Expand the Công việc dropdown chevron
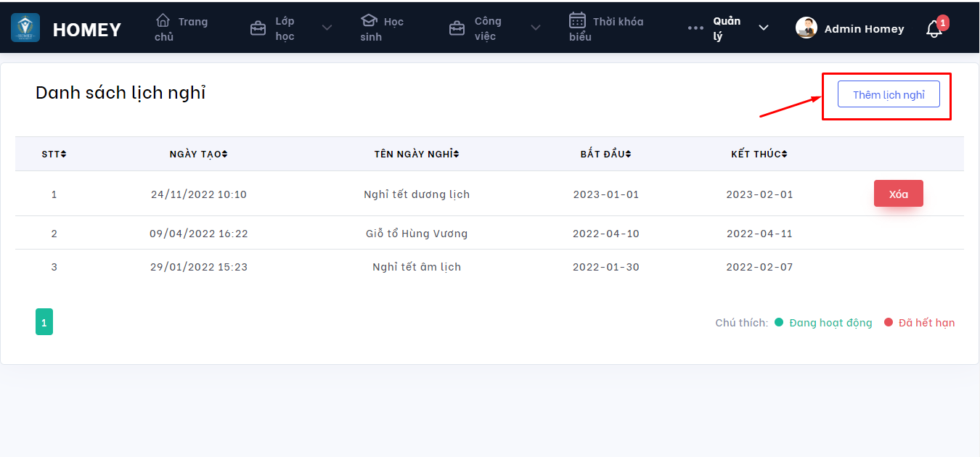This screenshot has height=457, width=980. pos(536,28)
